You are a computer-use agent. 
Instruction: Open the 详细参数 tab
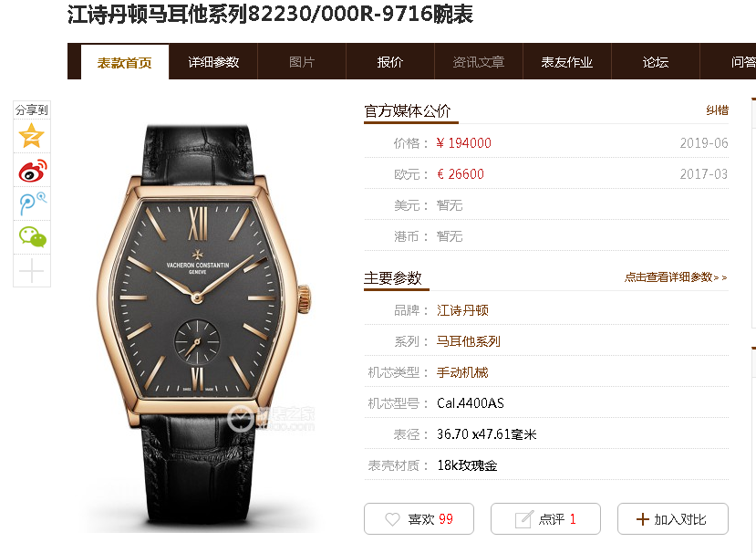[x=213, y=62]
